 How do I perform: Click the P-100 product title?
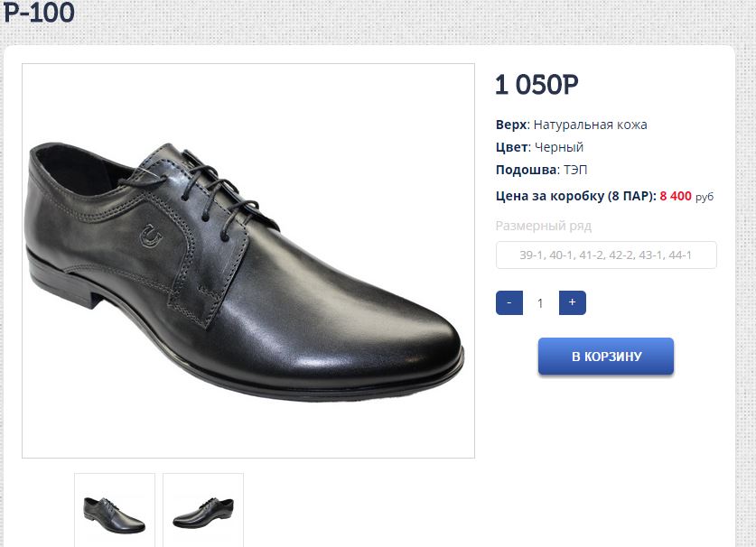(x=38, y=13)
